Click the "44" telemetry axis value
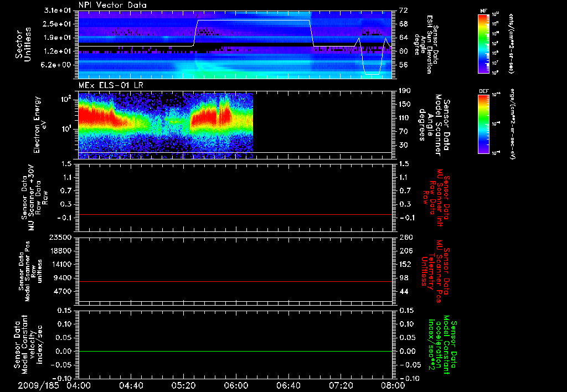567x392 pixels. pyautogui.click(x=404, y=291)
